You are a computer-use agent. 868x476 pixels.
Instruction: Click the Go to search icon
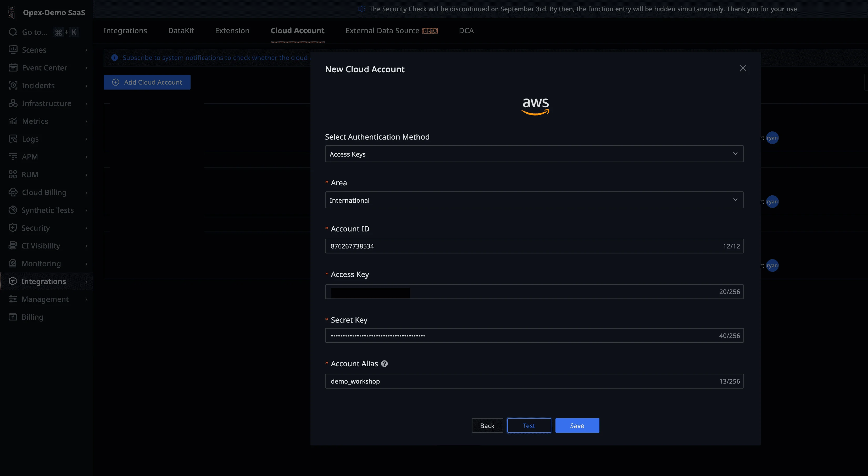(x=13, y=32)
